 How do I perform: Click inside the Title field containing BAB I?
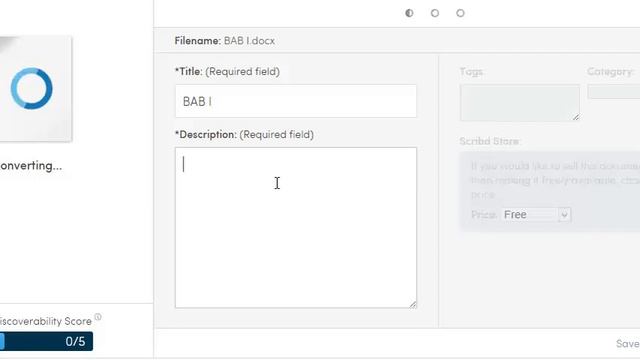point(296,101)
